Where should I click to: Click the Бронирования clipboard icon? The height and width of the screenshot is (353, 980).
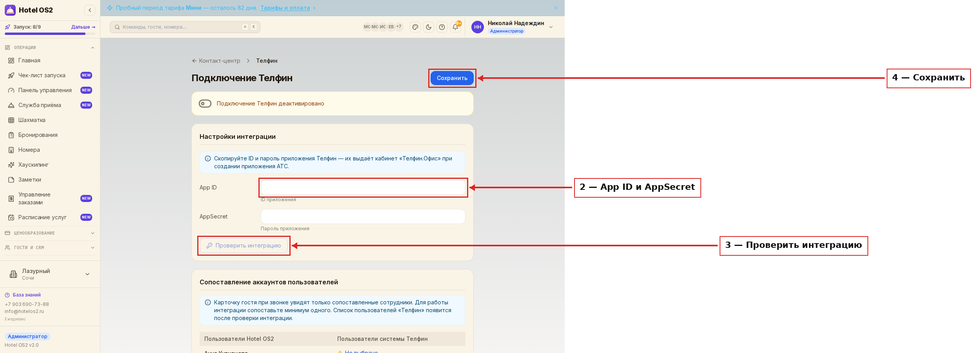tap(11, 135)
